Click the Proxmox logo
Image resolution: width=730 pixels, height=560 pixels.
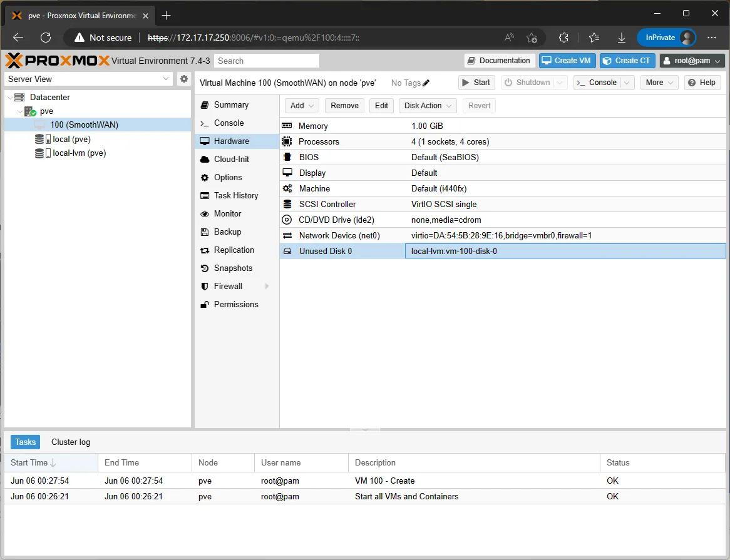pyautogui.click(x=57, y=61)
